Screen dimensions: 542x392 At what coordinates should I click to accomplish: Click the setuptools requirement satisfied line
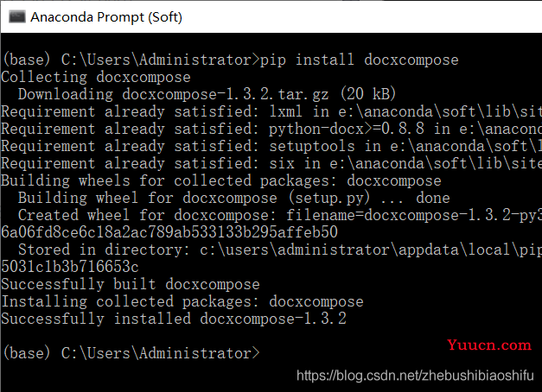[x=271, y=146]
